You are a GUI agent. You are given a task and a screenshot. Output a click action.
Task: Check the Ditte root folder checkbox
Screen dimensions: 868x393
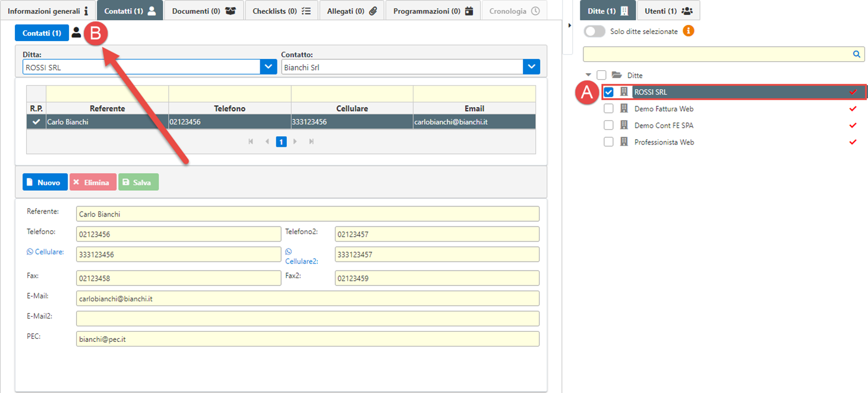point(601,75)
